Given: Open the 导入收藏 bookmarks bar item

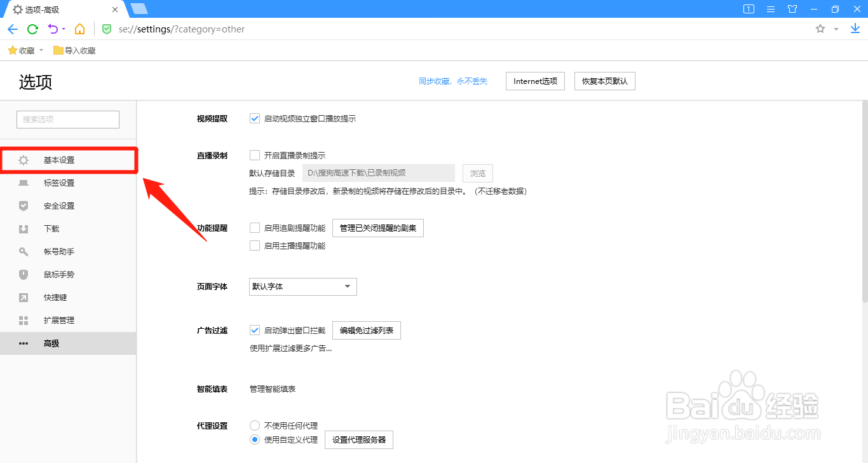Looking at the screenshot, I should tap(74, 50).
